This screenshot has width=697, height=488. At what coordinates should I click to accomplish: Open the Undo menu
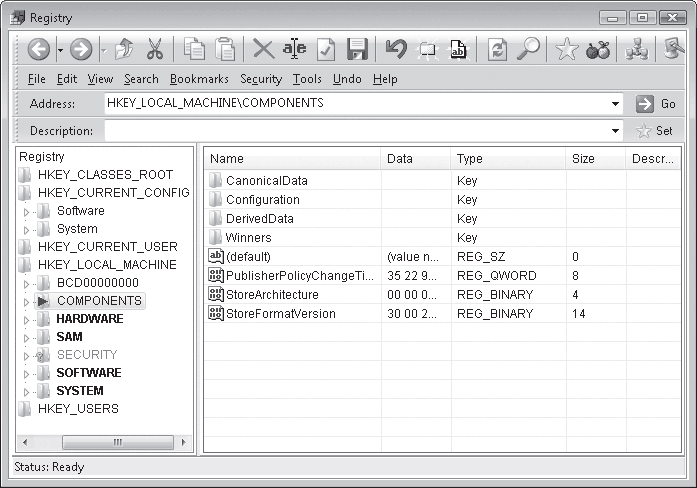(x=347, y=79)
